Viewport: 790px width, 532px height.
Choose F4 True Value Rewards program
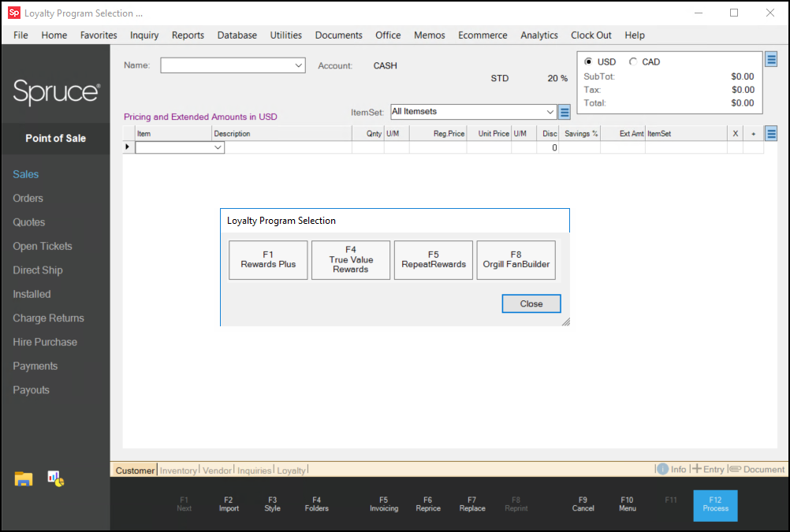351,260
